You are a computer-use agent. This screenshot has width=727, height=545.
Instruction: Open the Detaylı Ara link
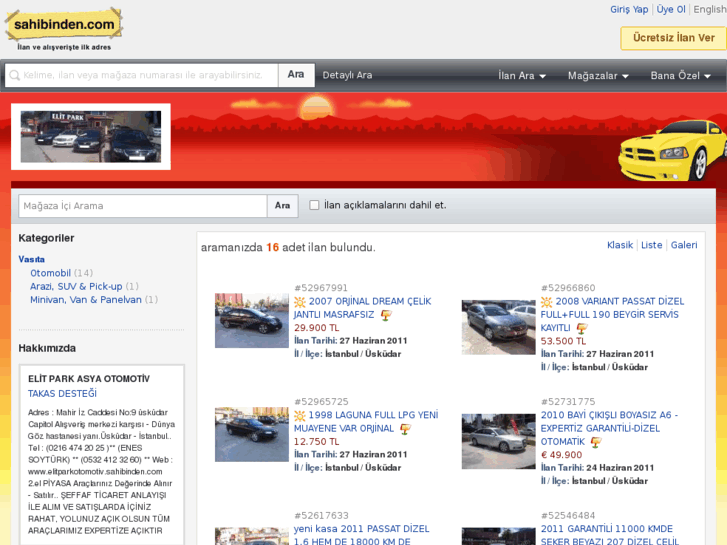pos(347,75)
